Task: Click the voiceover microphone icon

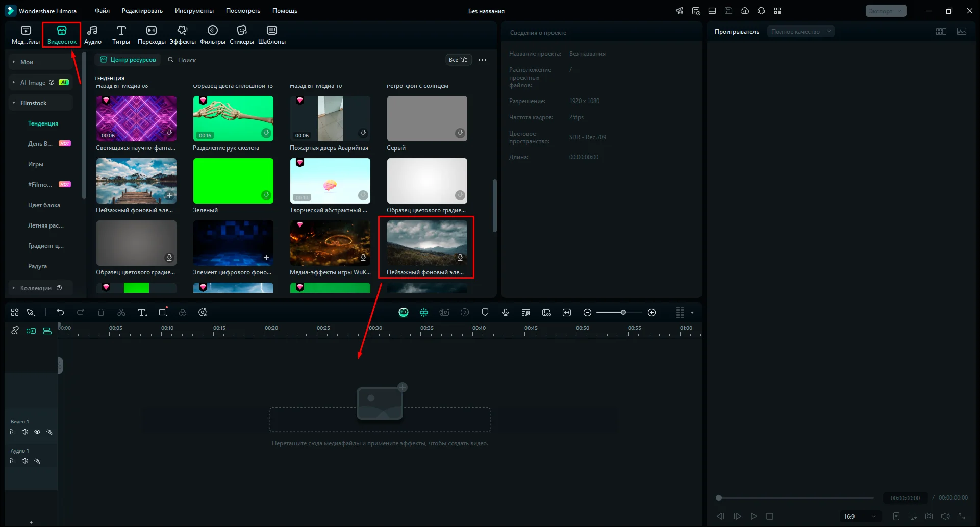Action: (x=506, y=312)
